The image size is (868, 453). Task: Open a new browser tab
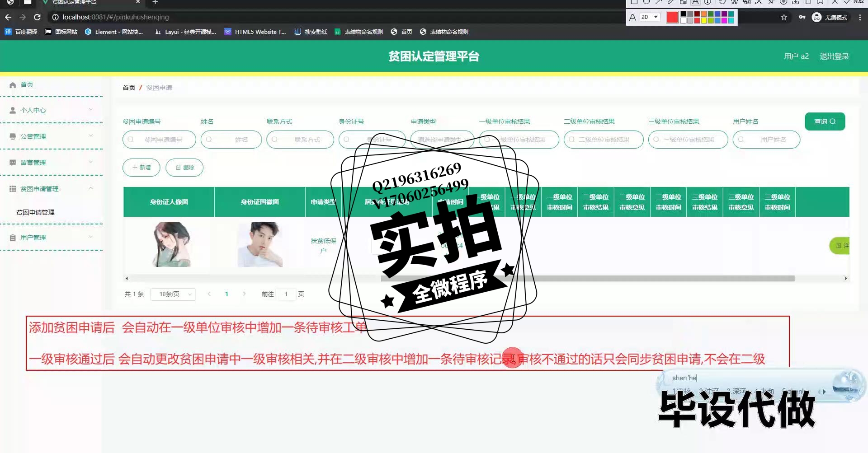155,2
